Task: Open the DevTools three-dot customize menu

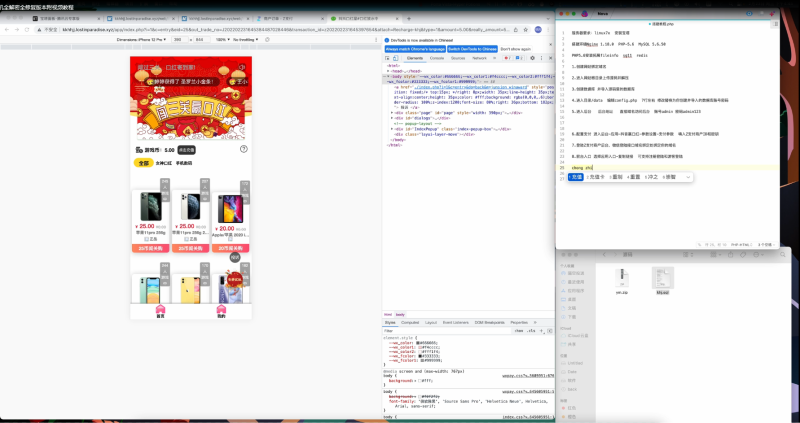Action: coord(542,58)
